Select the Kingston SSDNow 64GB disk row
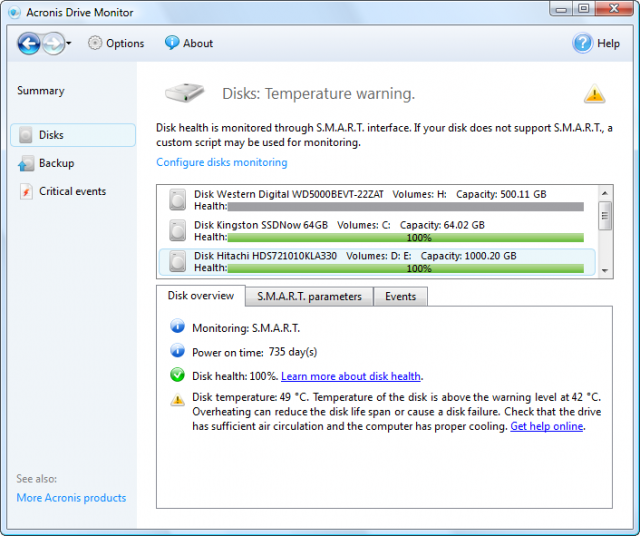This screenshot has height=536, width=640. coord(376,231)
